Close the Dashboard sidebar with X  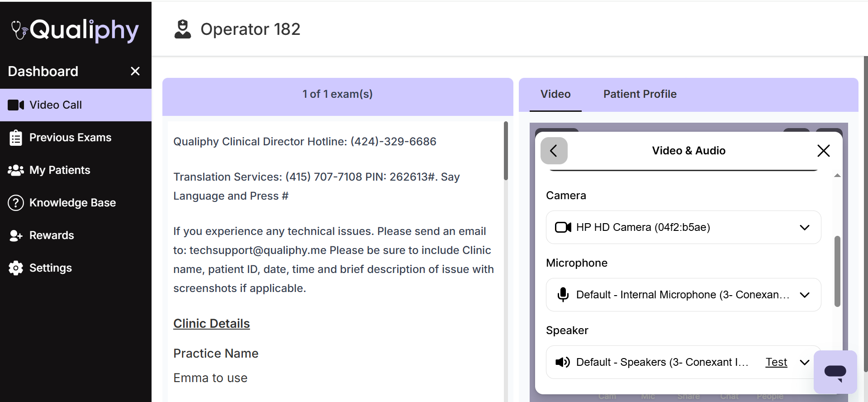coord(135,71)
